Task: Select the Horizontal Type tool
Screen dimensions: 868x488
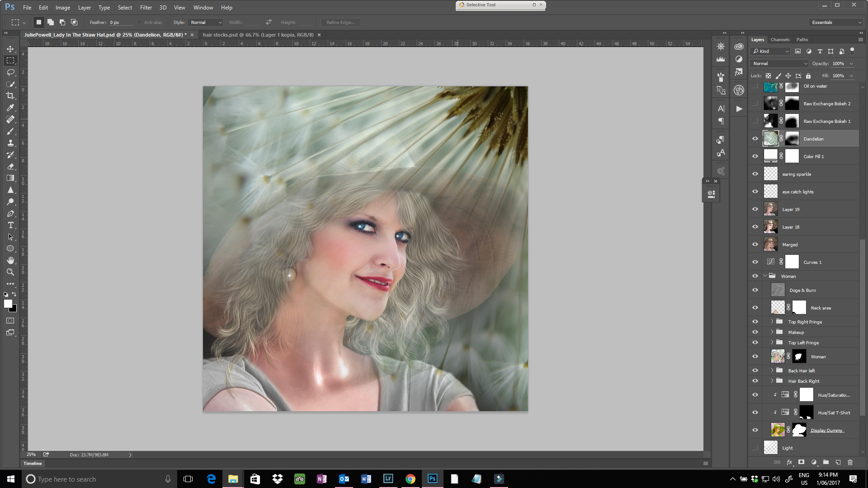Action: pos(10,225)
